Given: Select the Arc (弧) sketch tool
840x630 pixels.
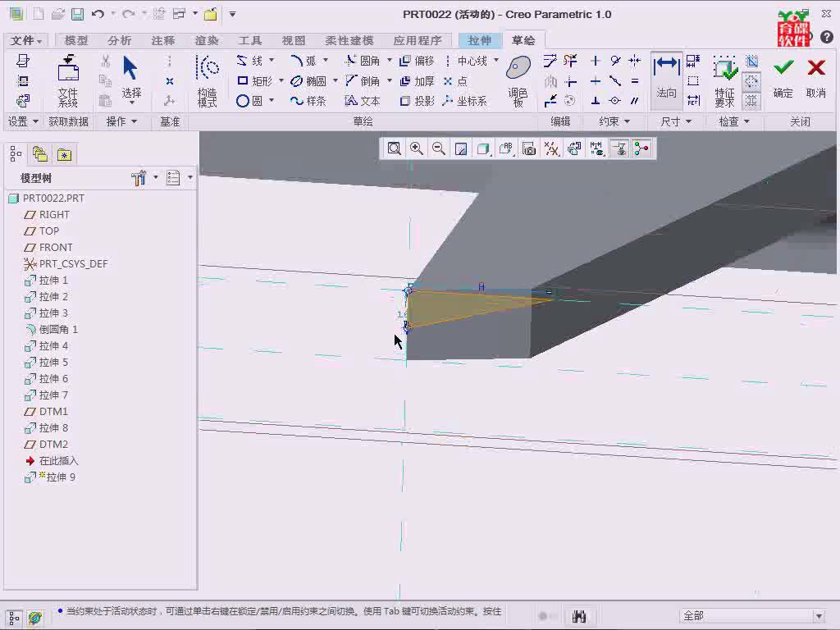Looking at the screenshot, I should 303,61.
